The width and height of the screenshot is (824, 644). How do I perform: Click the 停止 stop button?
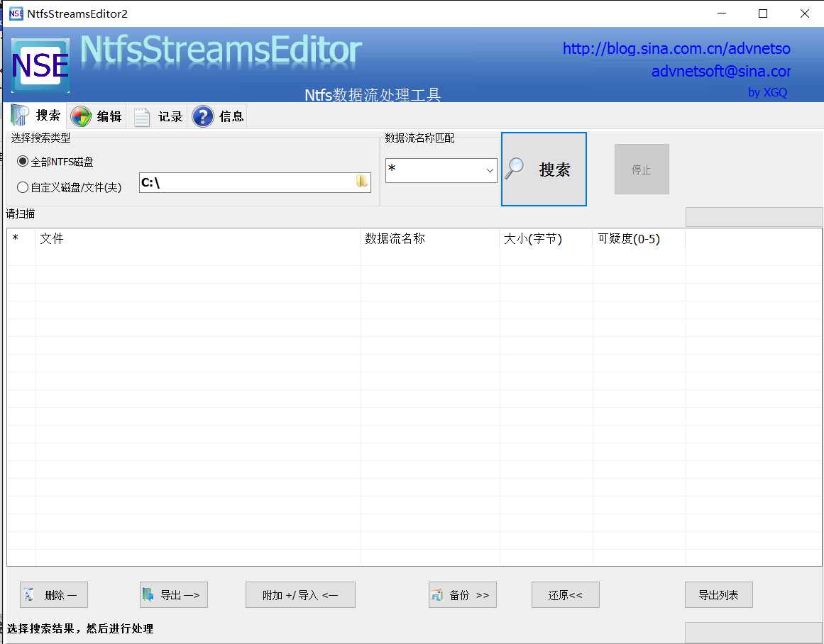[642, 169]
